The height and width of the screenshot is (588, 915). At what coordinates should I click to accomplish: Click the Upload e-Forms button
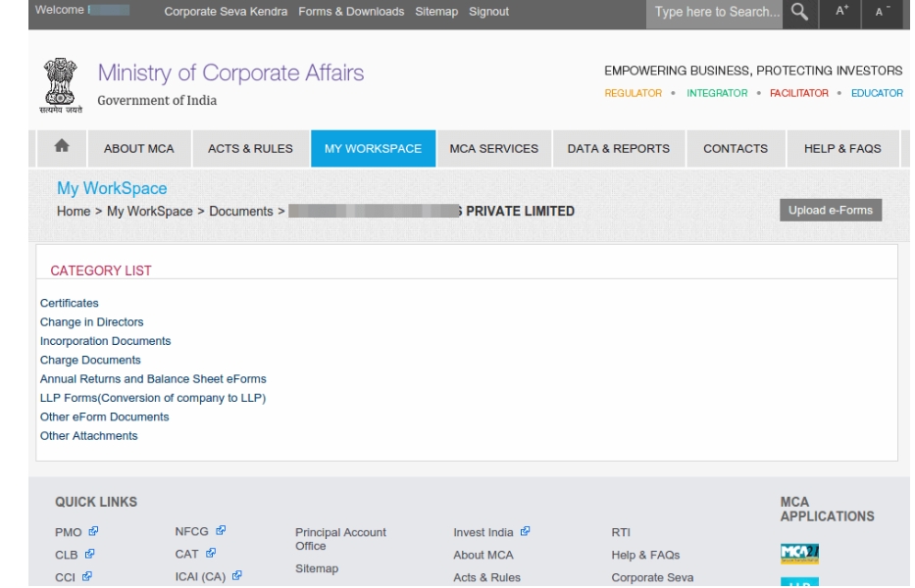[831, 210]
